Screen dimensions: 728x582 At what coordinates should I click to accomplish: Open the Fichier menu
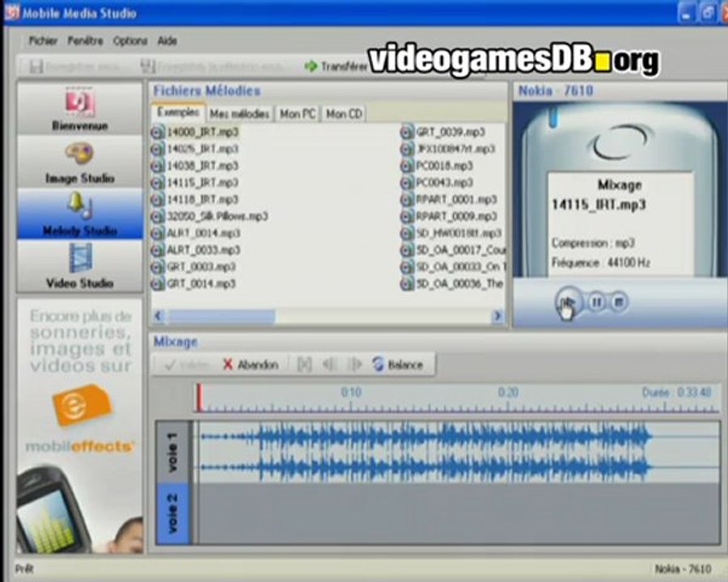tap(43, 41)
